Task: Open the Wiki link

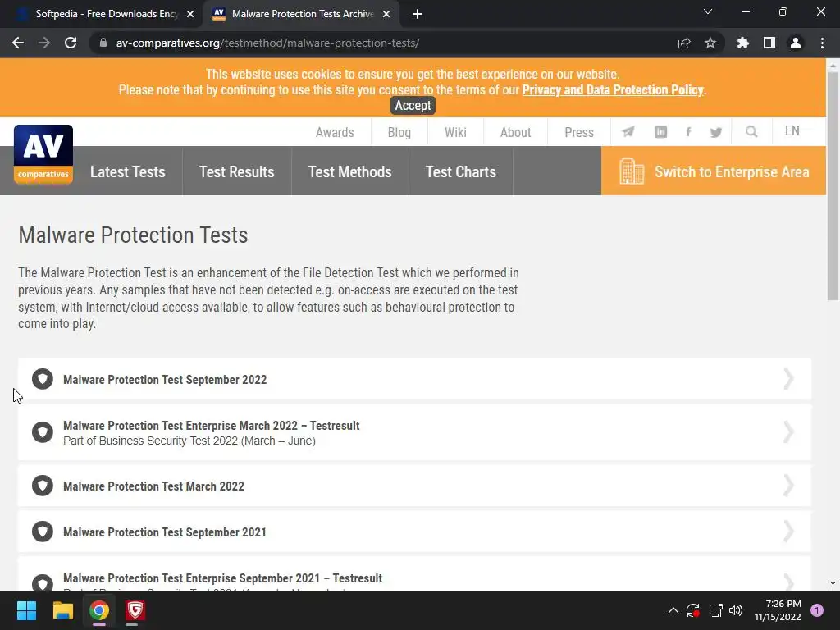Action: tap(455, 132)
